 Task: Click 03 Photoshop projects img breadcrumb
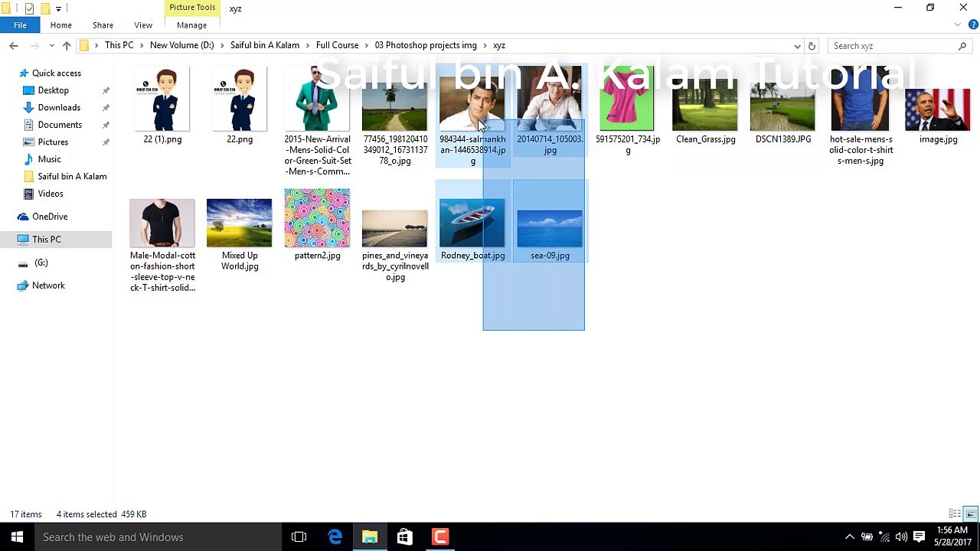(x=425, y=46)
